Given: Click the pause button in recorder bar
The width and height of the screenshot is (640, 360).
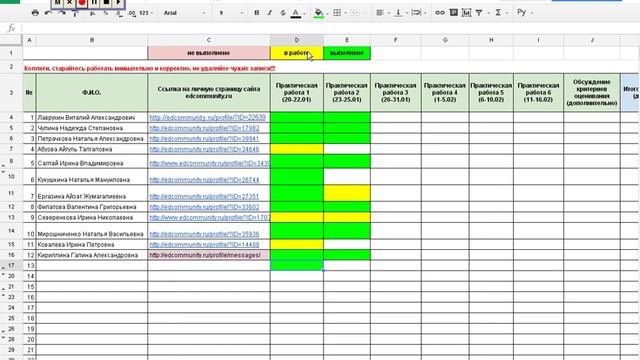Looking at the screenshot, I should coord(94,3).
